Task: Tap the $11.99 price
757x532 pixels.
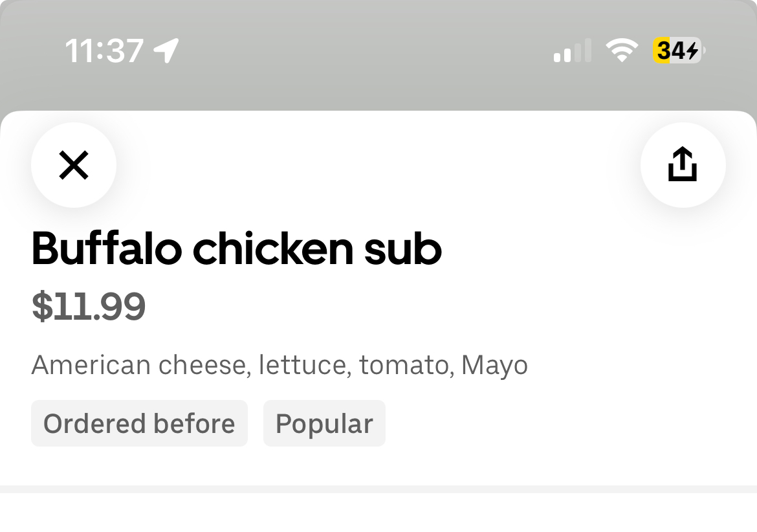Action: [89, 307]
